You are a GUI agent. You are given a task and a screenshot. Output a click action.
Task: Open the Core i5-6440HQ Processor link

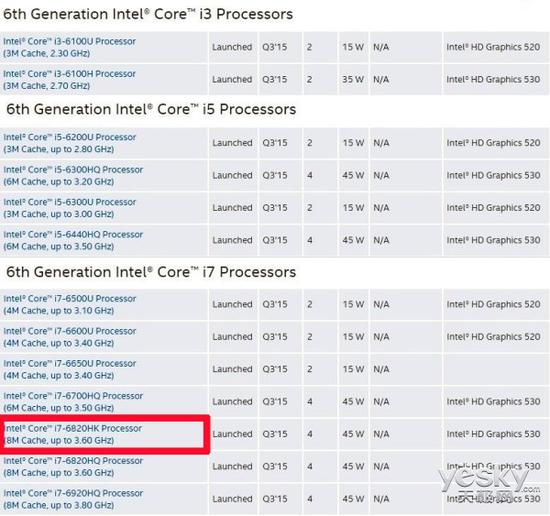tap(73, 240)
